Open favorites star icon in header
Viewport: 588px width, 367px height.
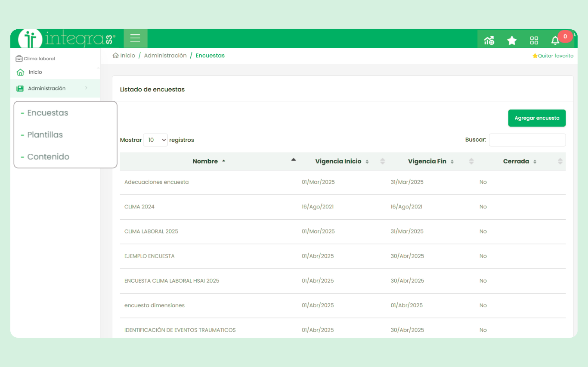pos(512,40)
